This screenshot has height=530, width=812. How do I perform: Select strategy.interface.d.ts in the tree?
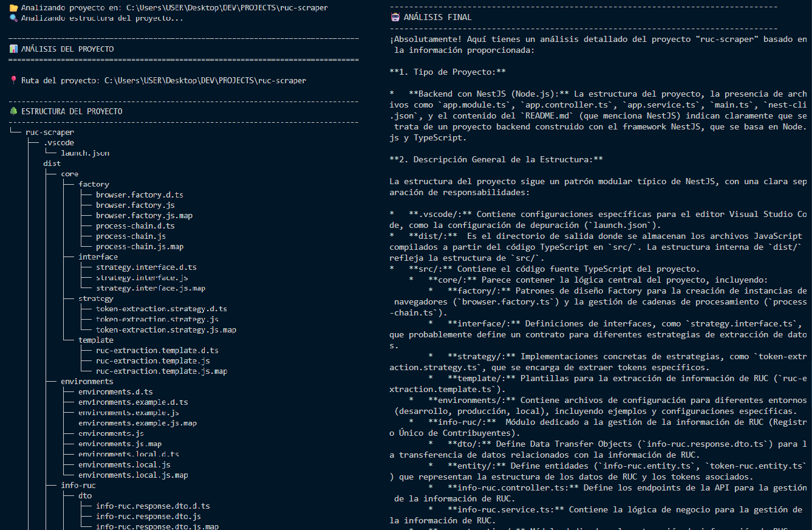point(146,267)
